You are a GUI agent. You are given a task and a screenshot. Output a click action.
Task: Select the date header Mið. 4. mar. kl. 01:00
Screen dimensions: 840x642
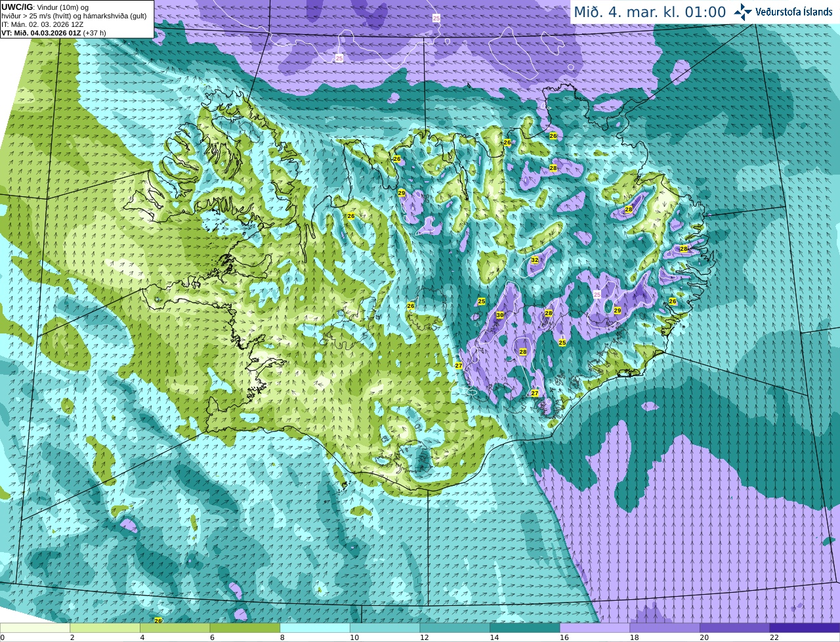click(x=650, y=12)
